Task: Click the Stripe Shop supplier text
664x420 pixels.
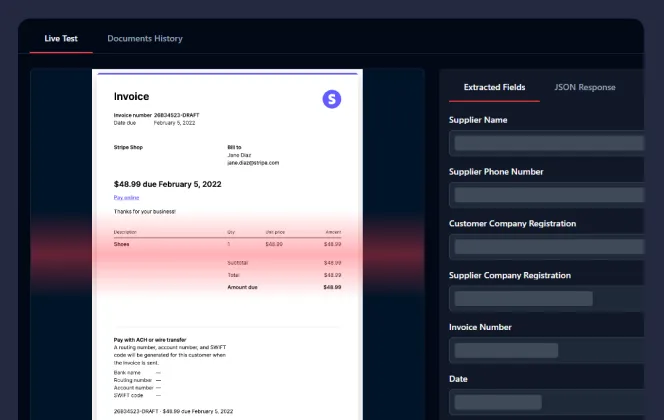Action: pyautogui.click(x=128, y=147)
